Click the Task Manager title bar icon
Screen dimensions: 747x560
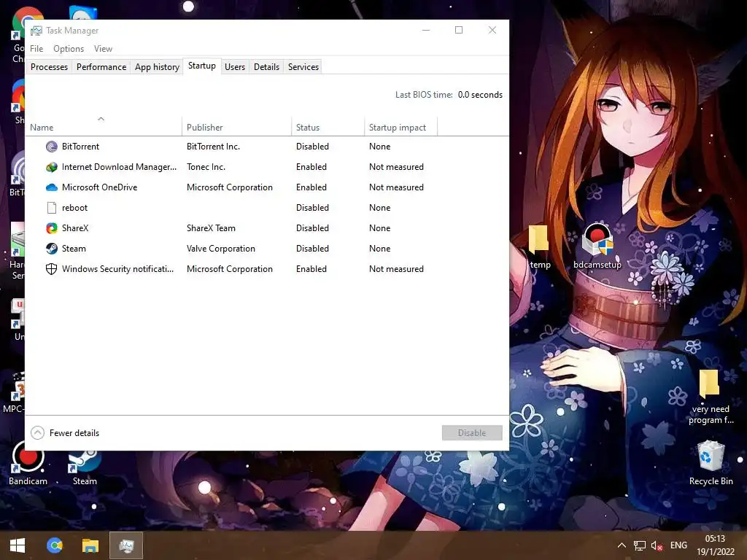pyautogui.click(x=36, y=31)
